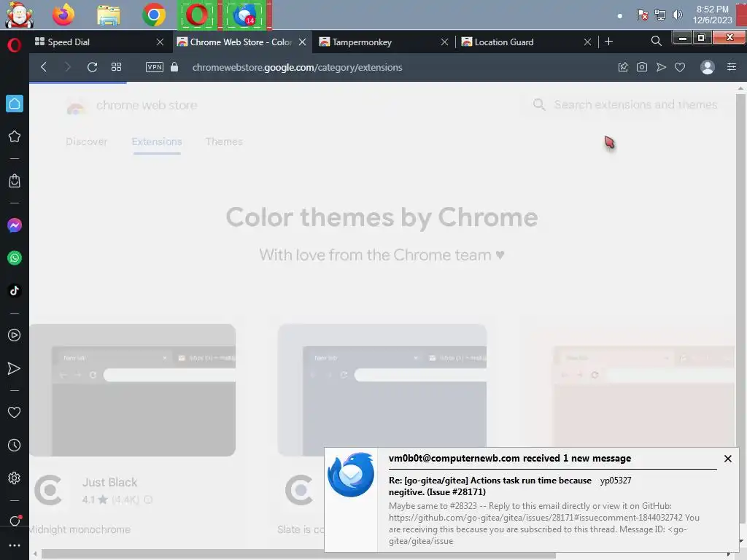Screen dimensions: 747x560
Task: Open sidebar home icon
Action: pyautogui.click(x=15, y=104)
